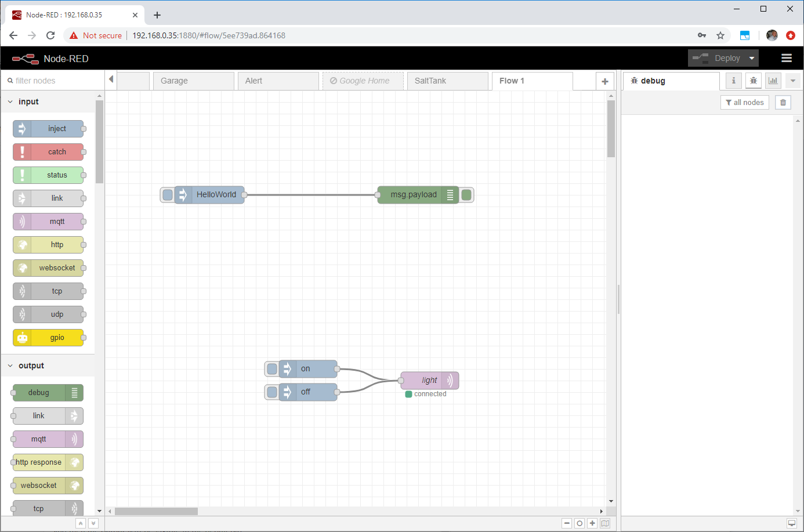Zoom out canvas using minus icon
The width and height of the screenshot is (804, 532).
567,523
